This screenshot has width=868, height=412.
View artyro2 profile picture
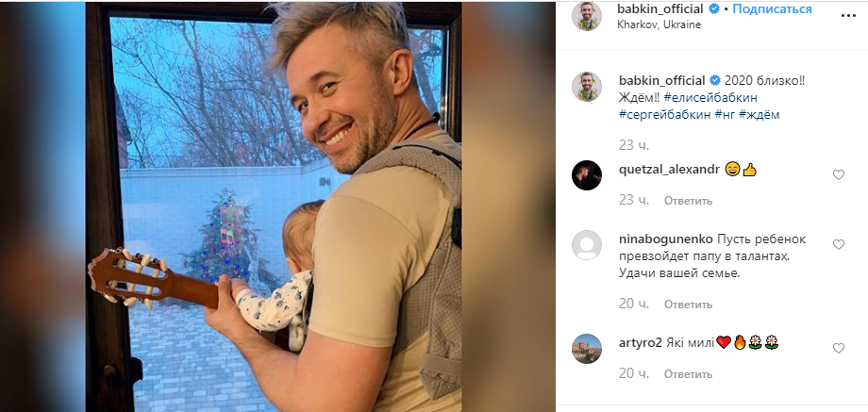click(587, 349)
